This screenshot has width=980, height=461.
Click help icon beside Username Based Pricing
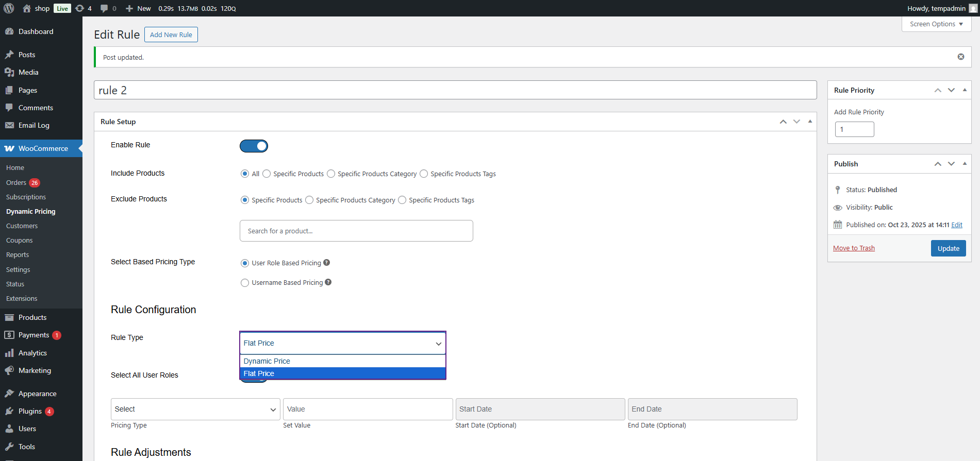tap(328, 282)
